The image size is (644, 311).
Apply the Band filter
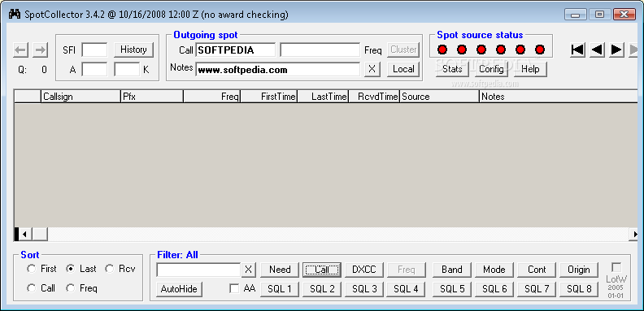click(x=452, y=270)
